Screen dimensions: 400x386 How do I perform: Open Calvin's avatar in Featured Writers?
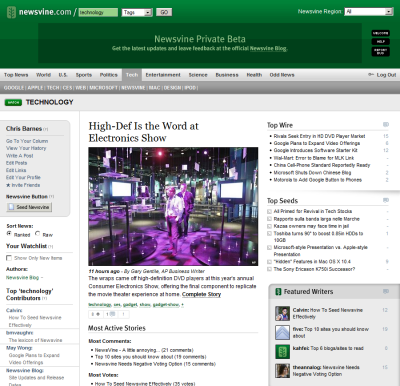coord(282,313)
